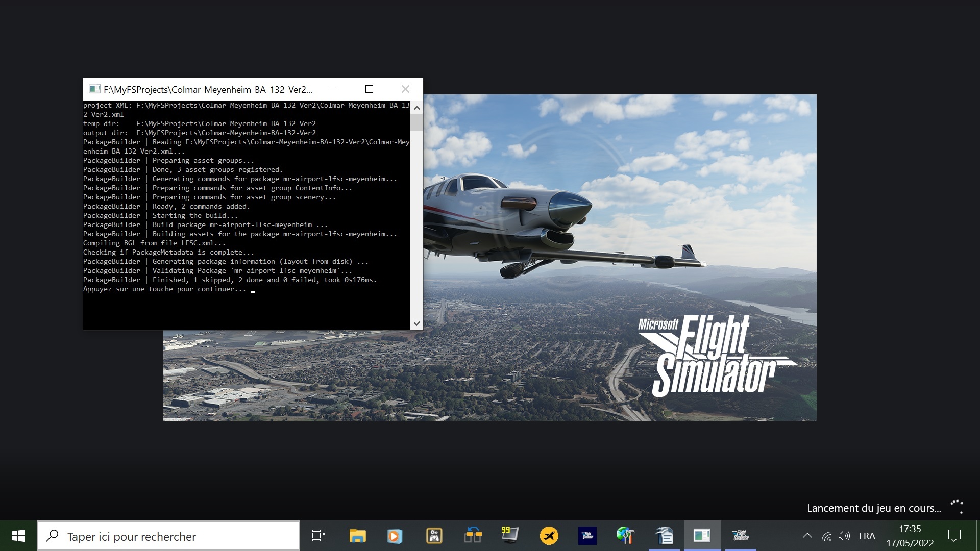Switch to the running console window taskbar button

tap(702, 536)
